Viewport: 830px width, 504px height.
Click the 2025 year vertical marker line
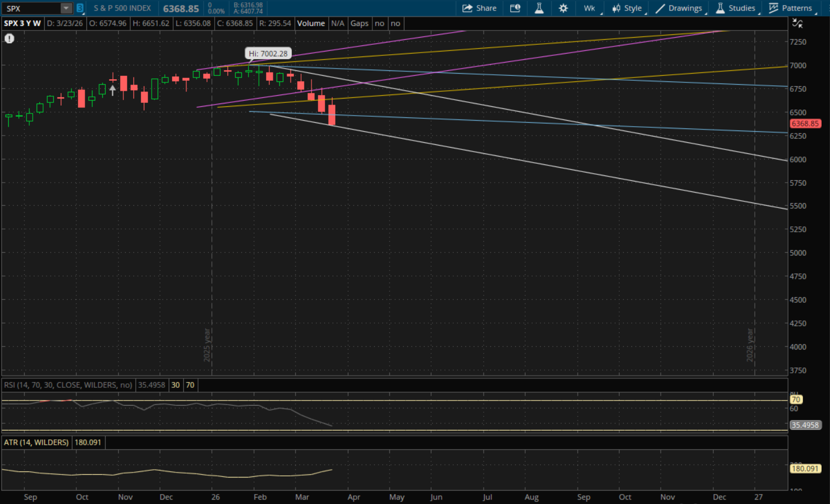(212, 221)
